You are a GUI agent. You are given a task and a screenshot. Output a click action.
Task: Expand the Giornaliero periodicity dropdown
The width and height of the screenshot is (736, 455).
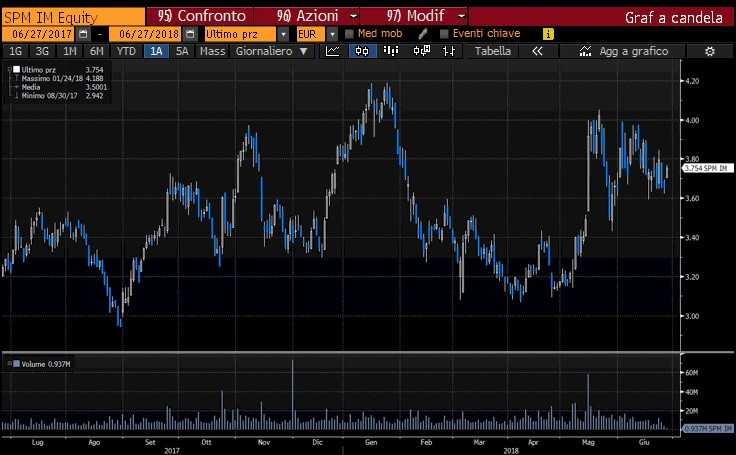[304, 51]
